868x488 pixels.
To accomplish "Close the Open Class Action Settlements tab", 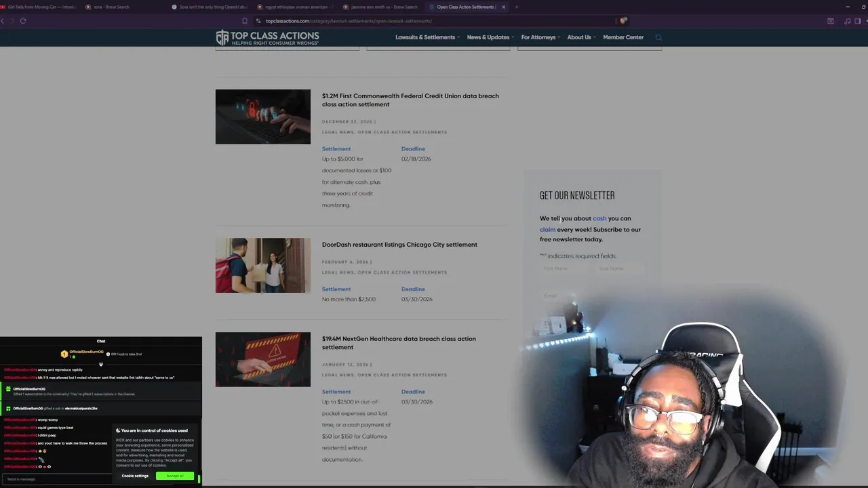I will click(503, 7).
